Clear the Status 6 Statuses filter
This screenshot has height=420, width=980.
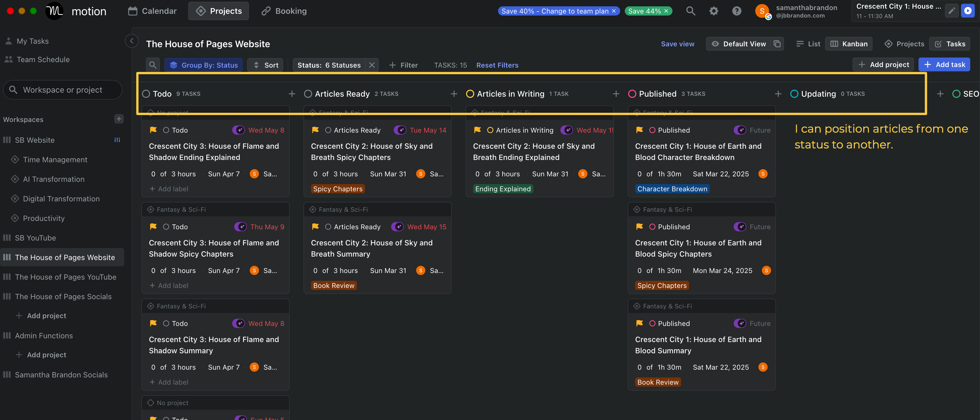(x=372, y=65)
